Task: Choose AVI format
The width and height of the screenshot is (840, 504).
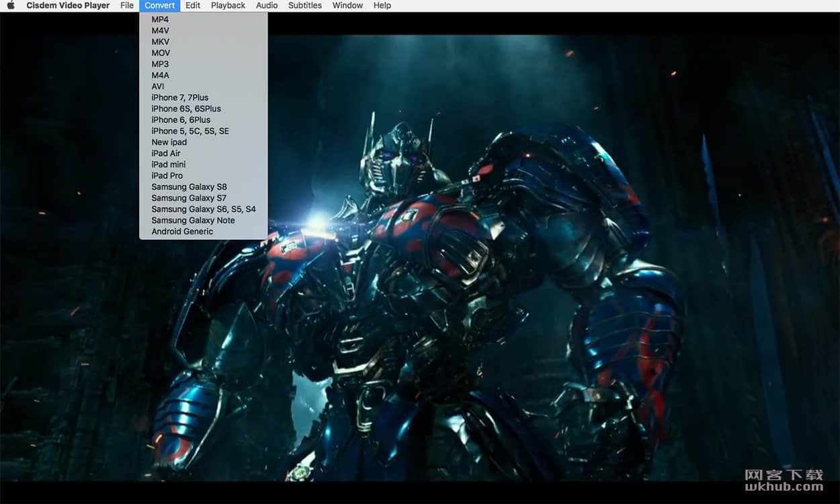Action: coord(203,87)
